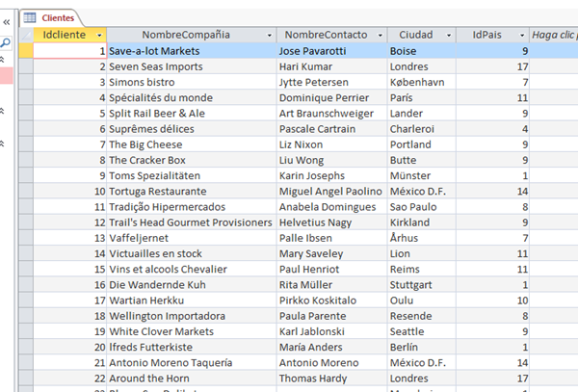578x392 pixels.
Task: Click the 'Århus' city cell
Action: (422, 238)
